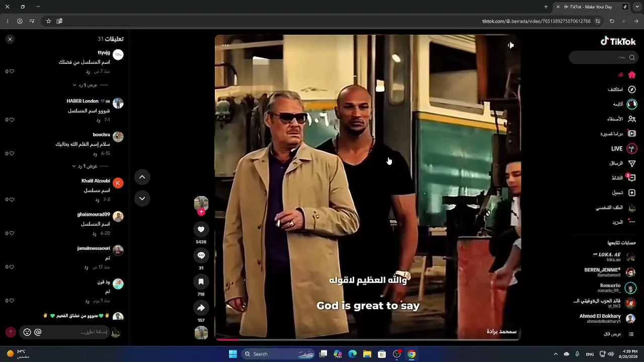
Task: Like HABEB London's comment
Action: point(12,120)
